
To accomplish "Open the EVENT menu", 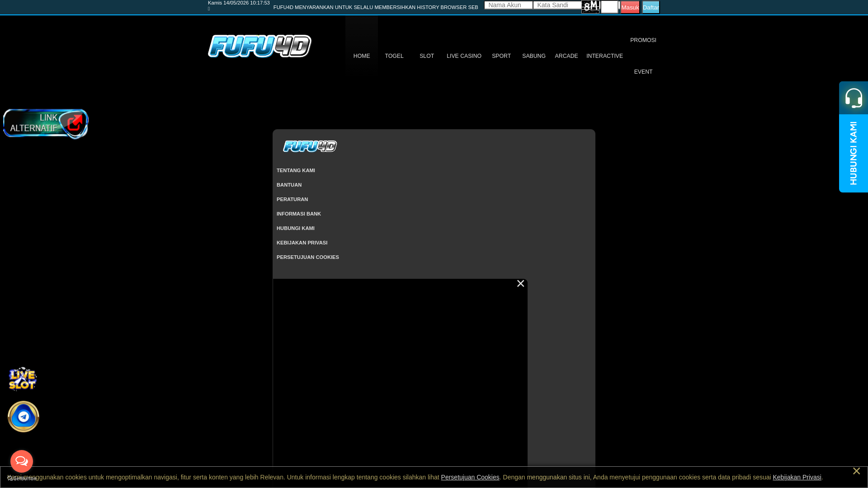I will (x=643, y=72).
